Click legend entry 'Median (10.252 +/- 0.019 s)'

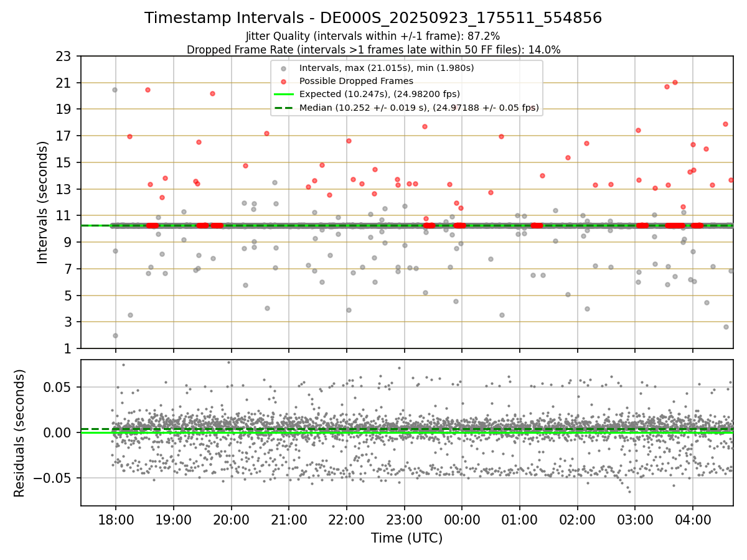point(419,108)
